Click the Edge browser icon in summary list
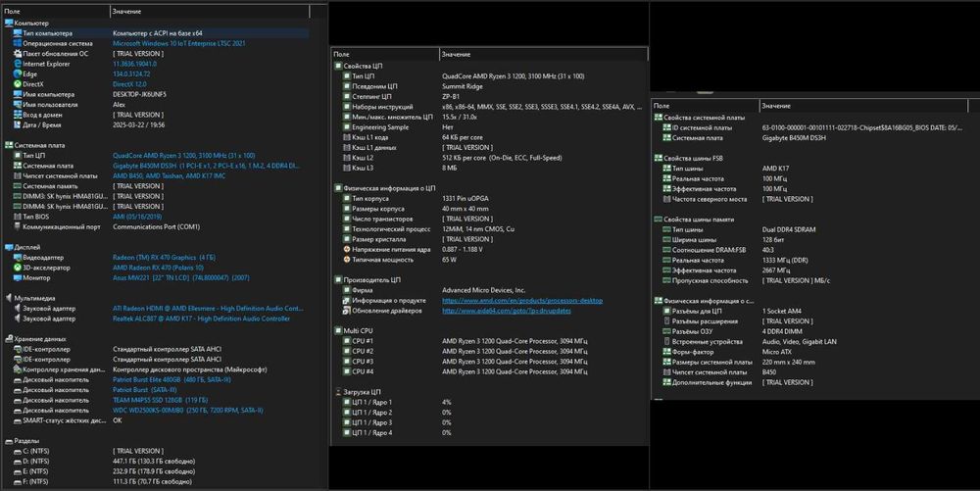Screen dimensions: 980x491 coord(18,74)
